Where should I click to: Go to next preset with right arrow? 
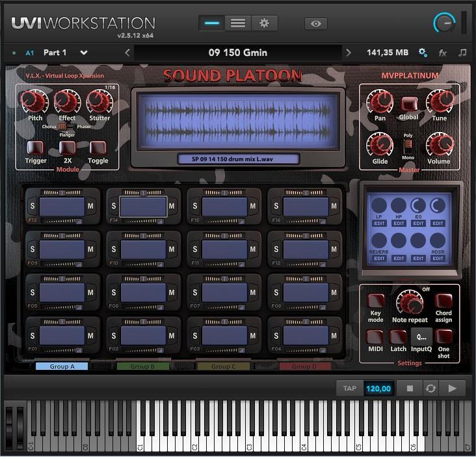[349, 53]
